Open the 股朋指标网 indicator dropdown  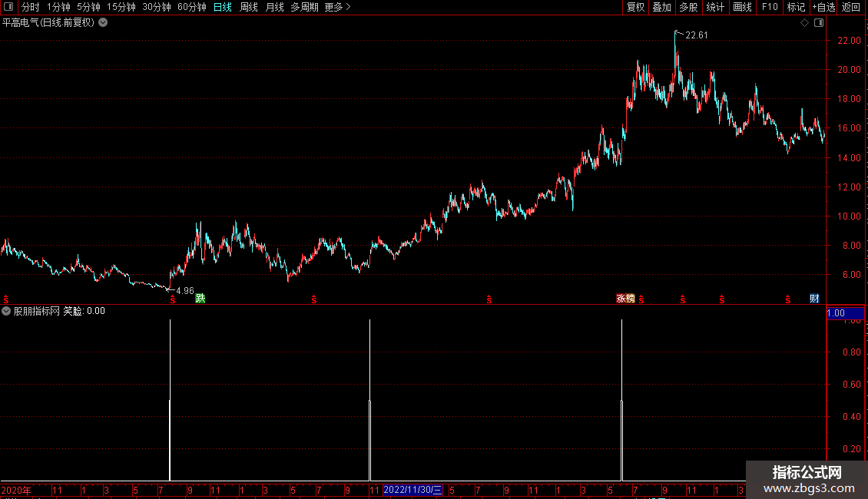pos(6,311)
